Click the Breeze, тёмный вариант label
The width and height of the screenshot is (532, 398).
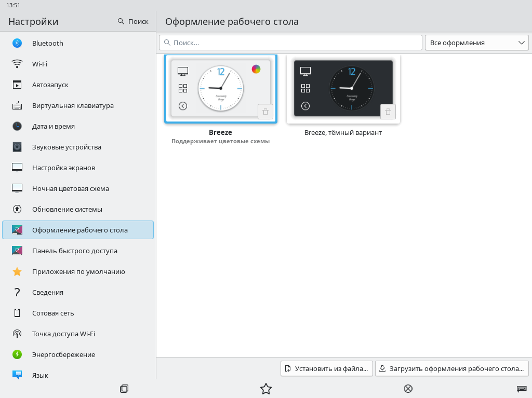(343, 132)
